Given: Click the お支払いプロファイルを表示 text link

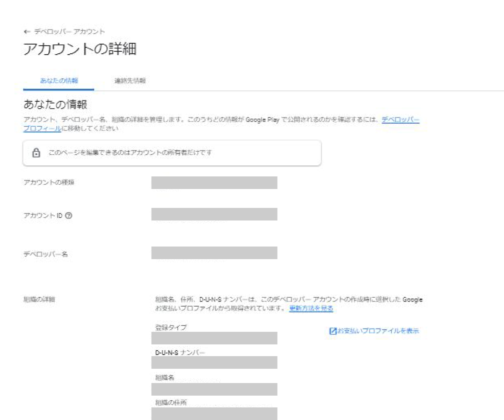Looking at the screenshot, I should pyautogui.click(x=378, y=331).
